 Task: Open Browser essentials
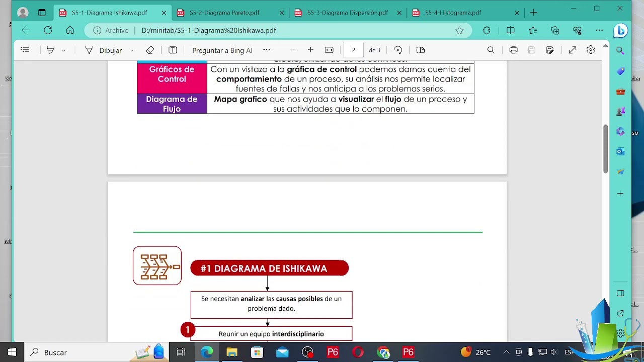pos(577,30)
